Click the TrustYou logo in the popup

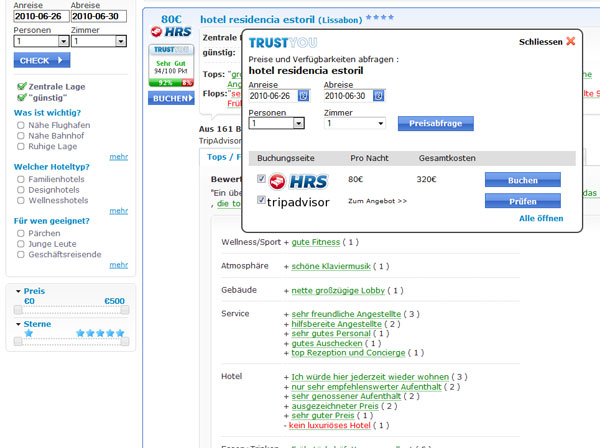pyautogui.click(x=283, y=42)
